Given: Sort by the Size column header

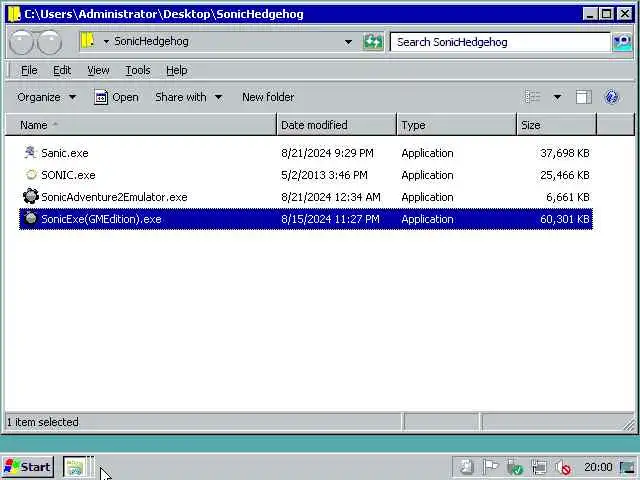Looking at the screenshot, I should tap(556, 125).
